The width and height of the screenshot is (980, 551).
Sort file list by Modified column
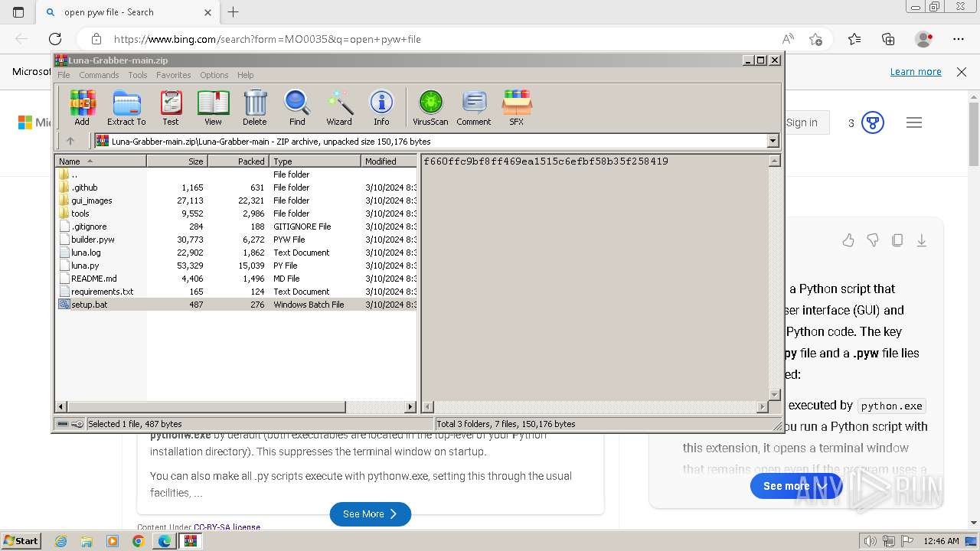pyautogui.click(x=389, y=161)
